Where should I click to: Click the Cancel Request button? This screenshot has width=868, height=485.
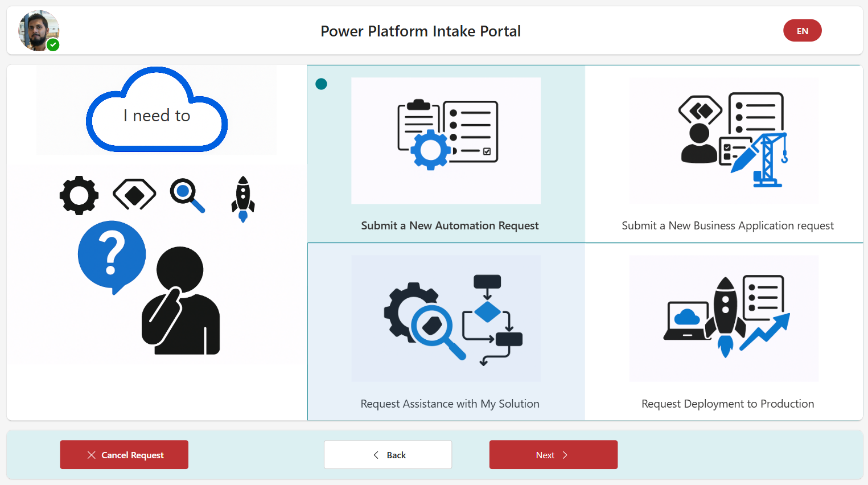(124, 455)
